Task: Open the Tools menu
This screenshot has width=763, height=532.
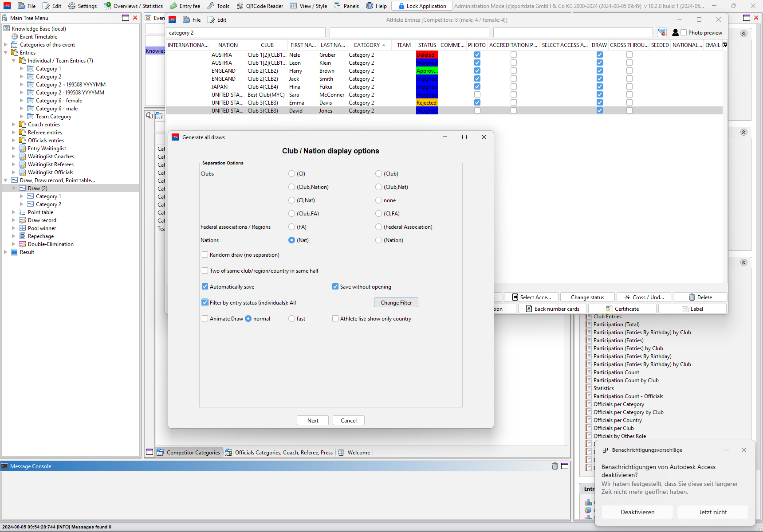Action: (x=218, y=6)
